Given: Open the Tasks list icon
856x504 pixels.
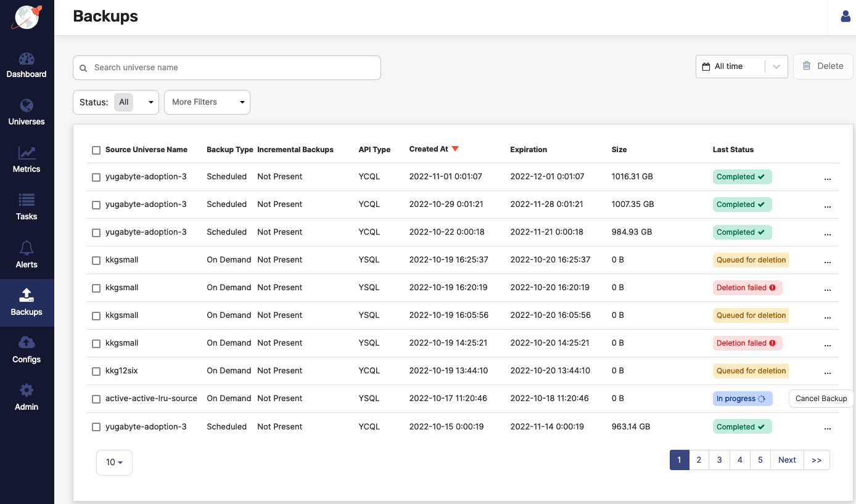Looking at the screenshot, I should [x=27, y=201].
